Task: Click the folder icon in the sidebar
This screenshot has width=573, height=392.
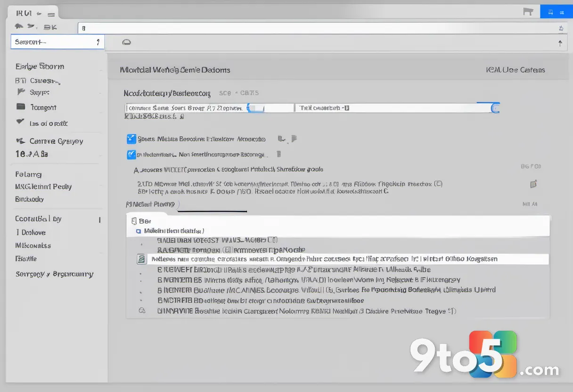Action: point(21,106)
